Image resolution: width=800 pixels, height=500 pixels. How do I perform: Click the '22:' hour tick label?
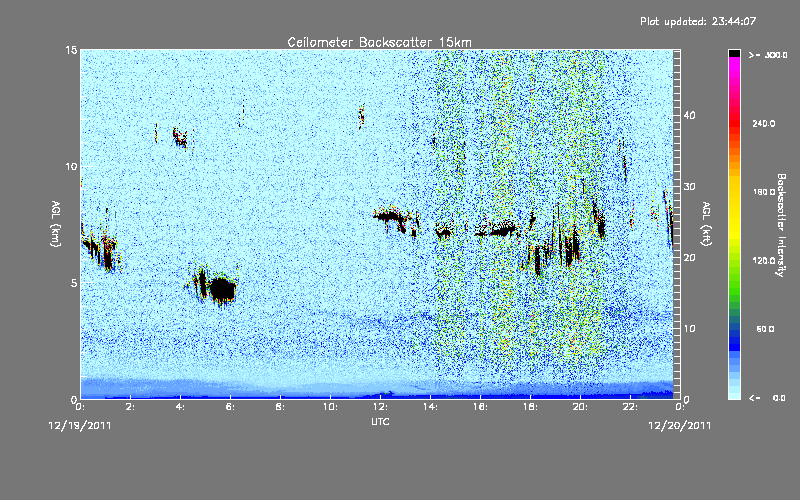tap(631, 407)
